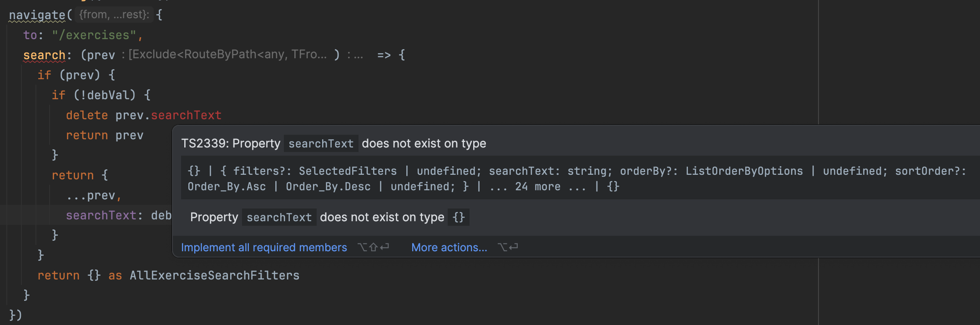This screenshot has width=980, height=325.
Task: Click ListOrderByOptions in the tooltip type
Action: pyautogui.click(x=744, y=171)
